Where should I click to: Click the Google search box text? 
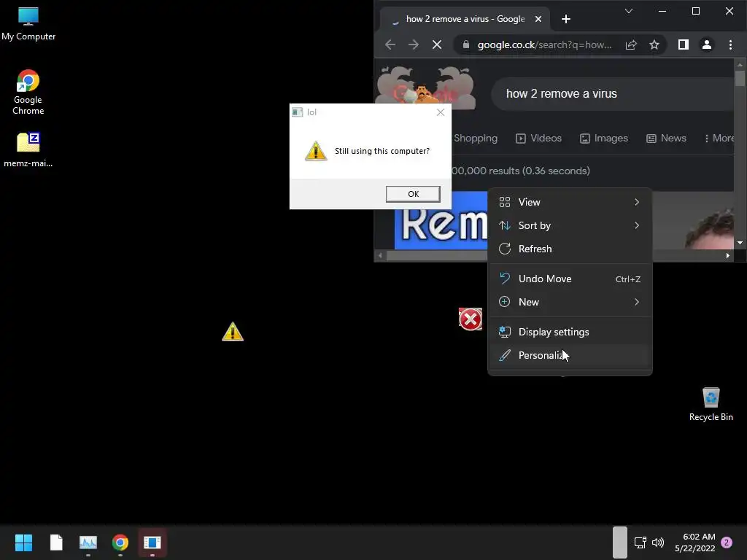pyautogui.click(x=561, y=94)
